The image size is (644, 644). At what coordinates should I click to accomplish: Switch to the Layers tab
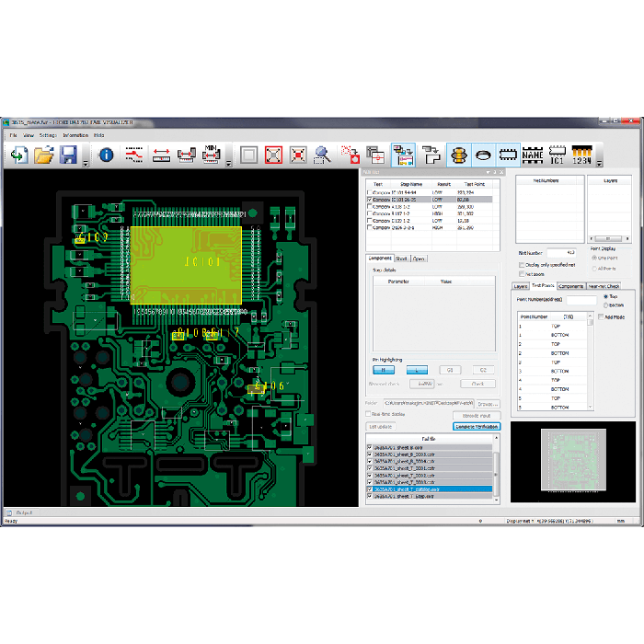(521, 286)
